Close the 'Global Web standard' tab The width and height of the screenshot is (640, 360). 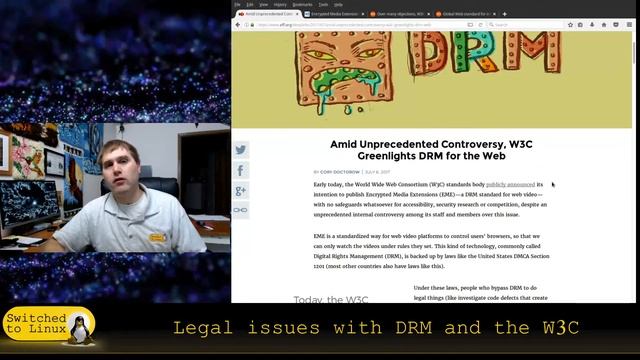click(x=494, y=14)
